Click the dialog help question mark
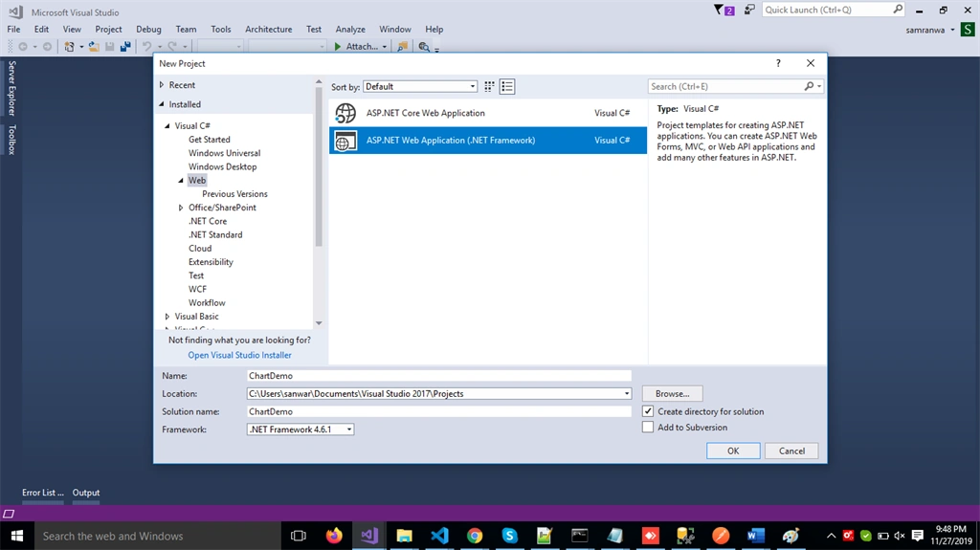The width and height of the screenshot is (980, 550). pyautogui.click(x=778, y=63)
